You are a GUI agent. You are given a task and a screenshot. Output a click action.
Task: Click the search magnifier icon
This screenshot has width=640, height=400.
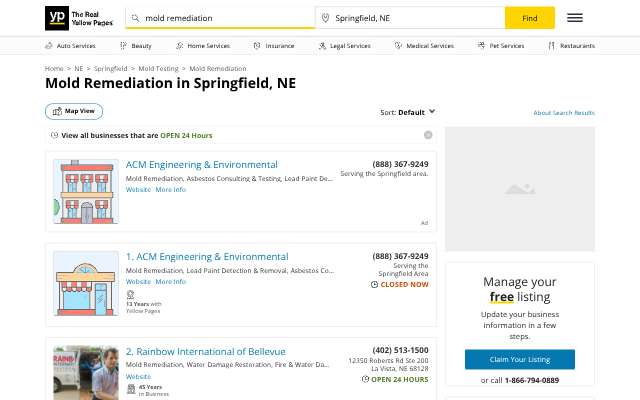coord(135,18)
